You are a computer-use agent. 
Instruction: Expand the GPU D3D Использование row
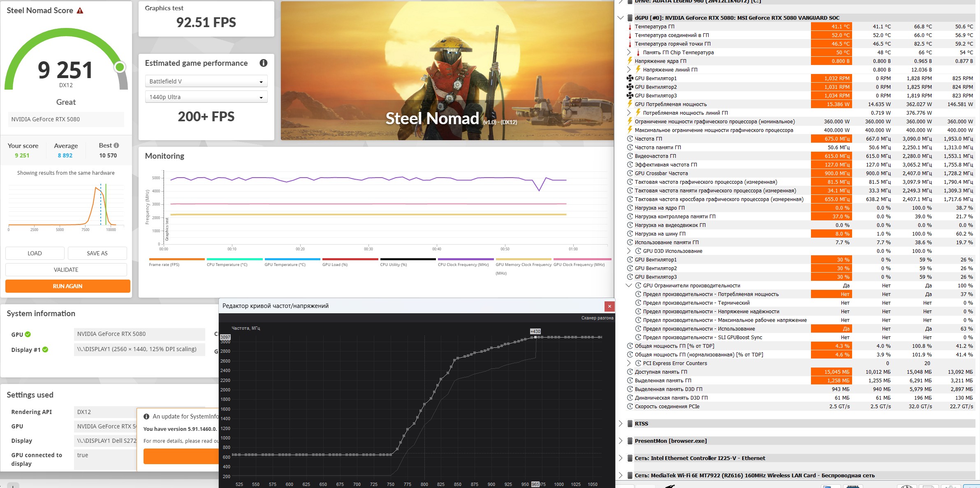(629, 251)
